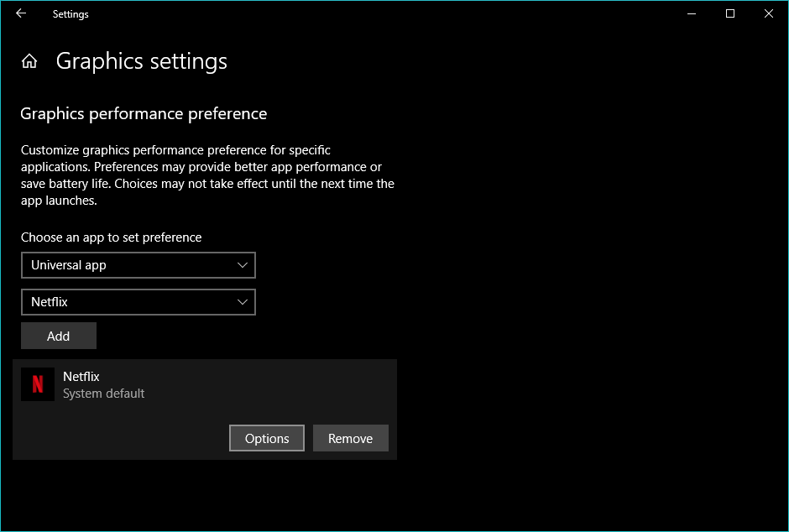This screenshot has height=532, width=789.
Task: Click the Graphics settings page title
Action: pos(142,61)
